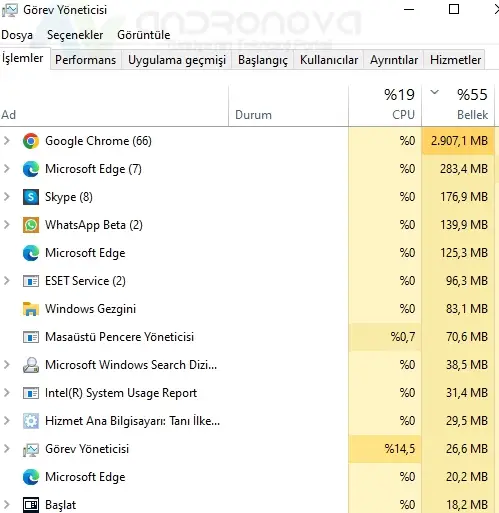This screenshot has height=513, width=499.
Task: Click the Skype process icon
Action: 31,197
